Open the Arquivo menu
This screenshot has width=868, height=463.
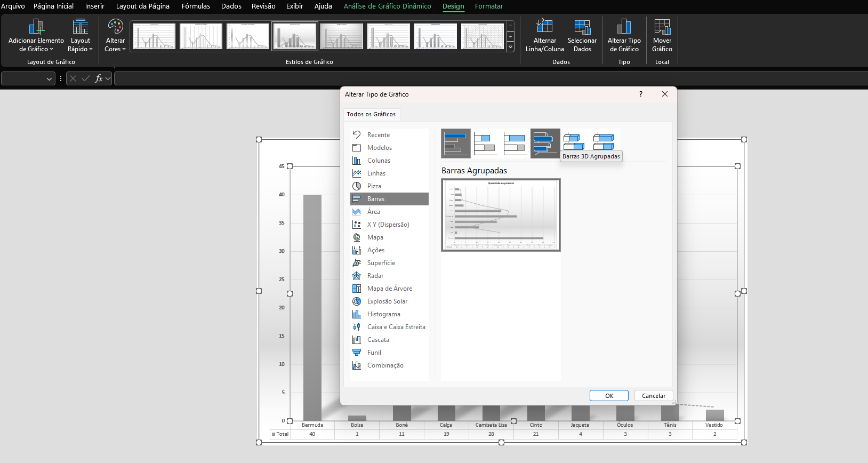pyautogui.click(x=13, y=6)
